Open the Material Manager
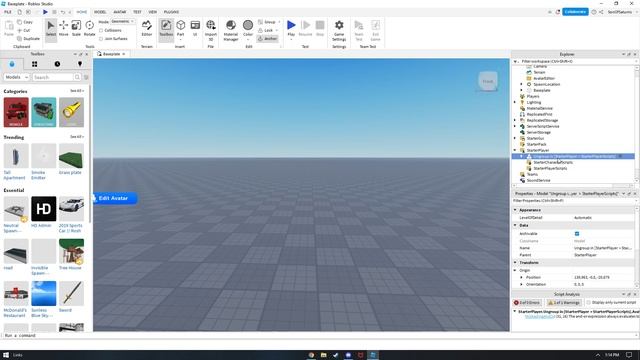 [x=231, y=30]
